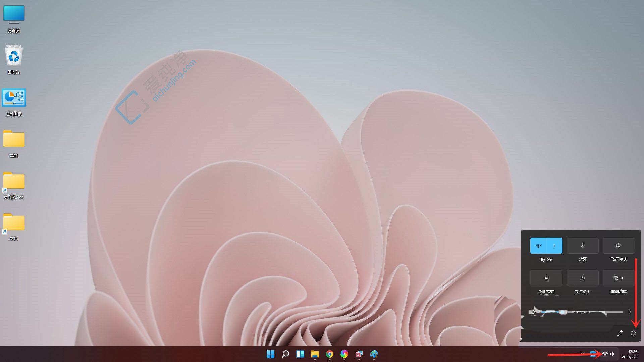Screen dimensions: 644x362
Task: Open File Explorer from the taskbar
Action: pyautogui.click(x=314, y=354)
